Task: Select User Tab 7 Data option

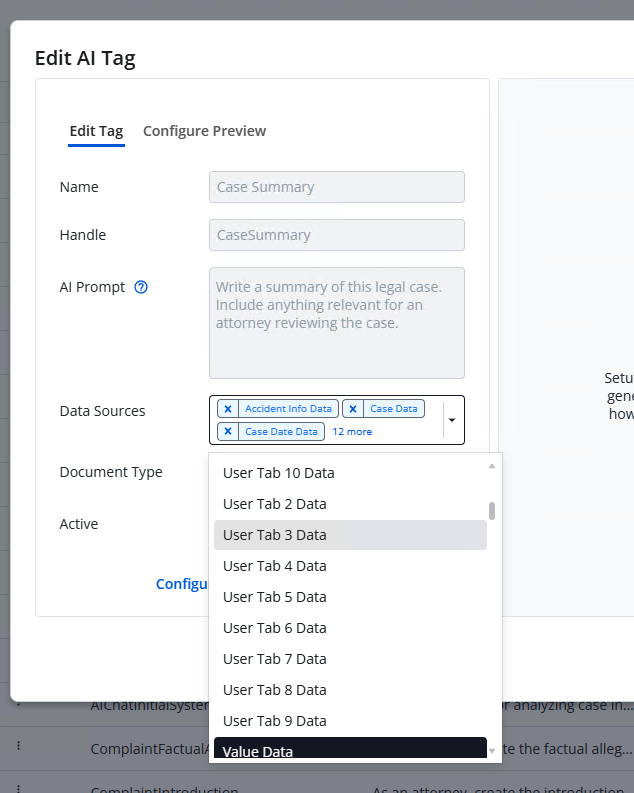Action: (x=274, y=659)
